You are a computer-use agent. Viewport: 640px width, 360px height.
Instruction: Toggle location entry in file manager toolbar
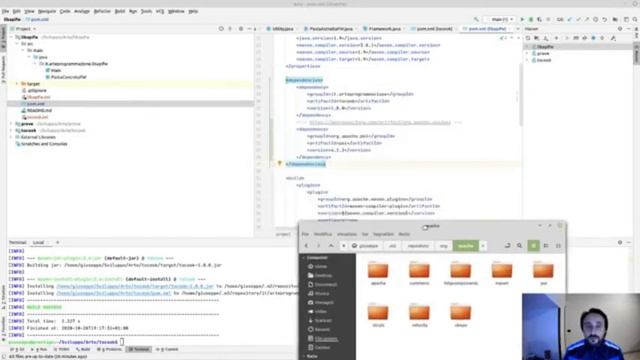507,246
